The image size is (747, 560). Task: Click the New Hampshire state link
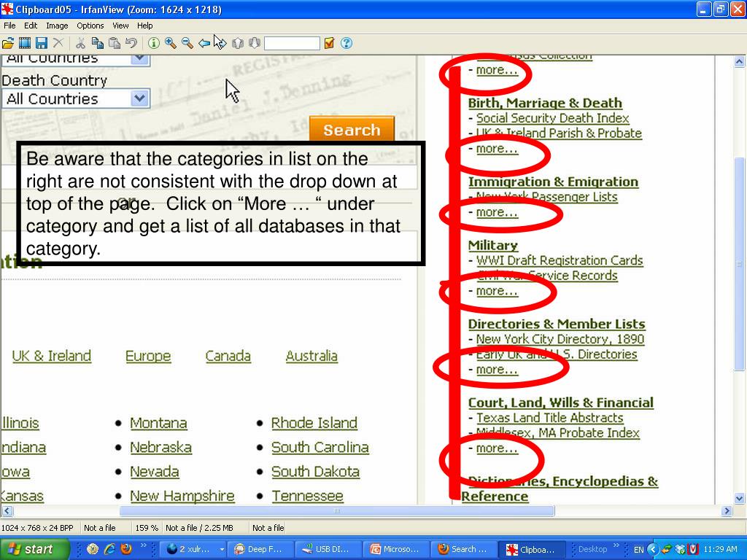coord(182,496)
